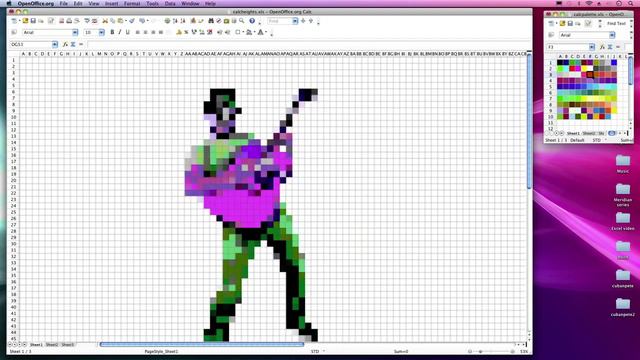640x360 pixels.
Task: Click the Sort Descending icon
Action: [183, 20]
